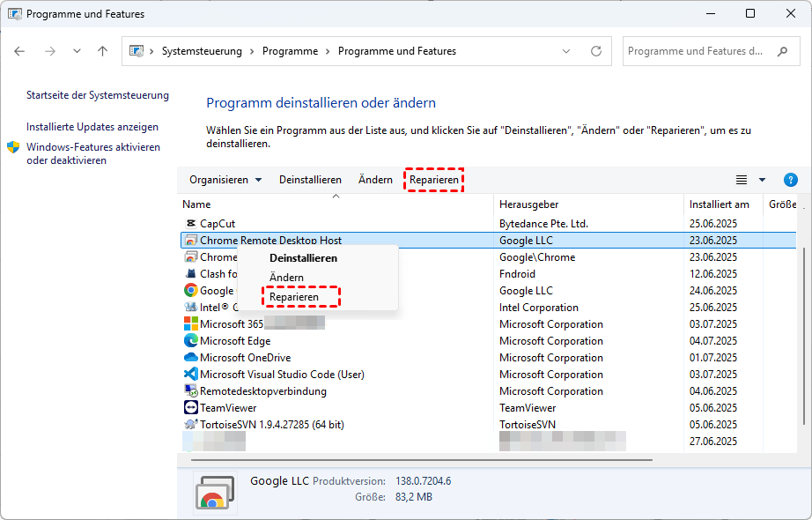
Task: Choose Deinstallieren in the context menu
Action: [303, 258]
